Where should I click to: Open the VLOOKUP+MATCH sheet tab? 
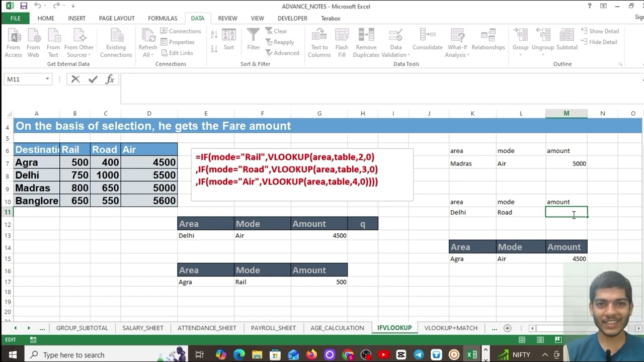(451, 328)
